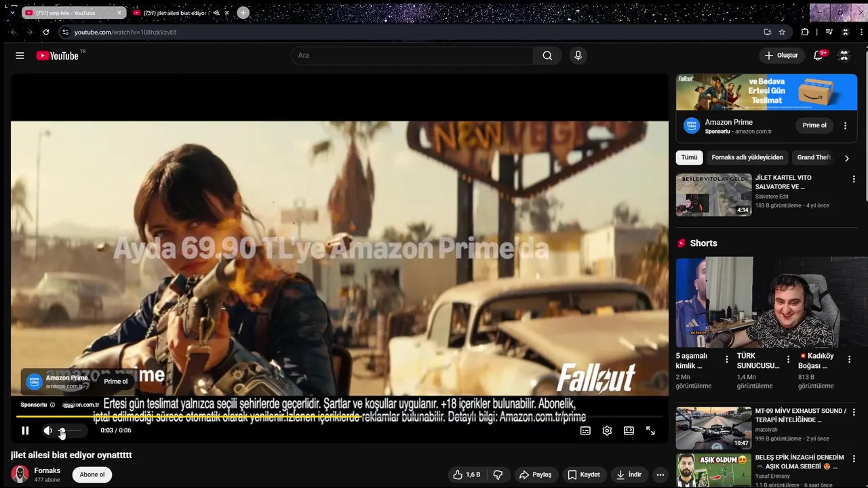
Task: Click the Amazon Prime logo in video overlay
Action: tap(34, 382)
